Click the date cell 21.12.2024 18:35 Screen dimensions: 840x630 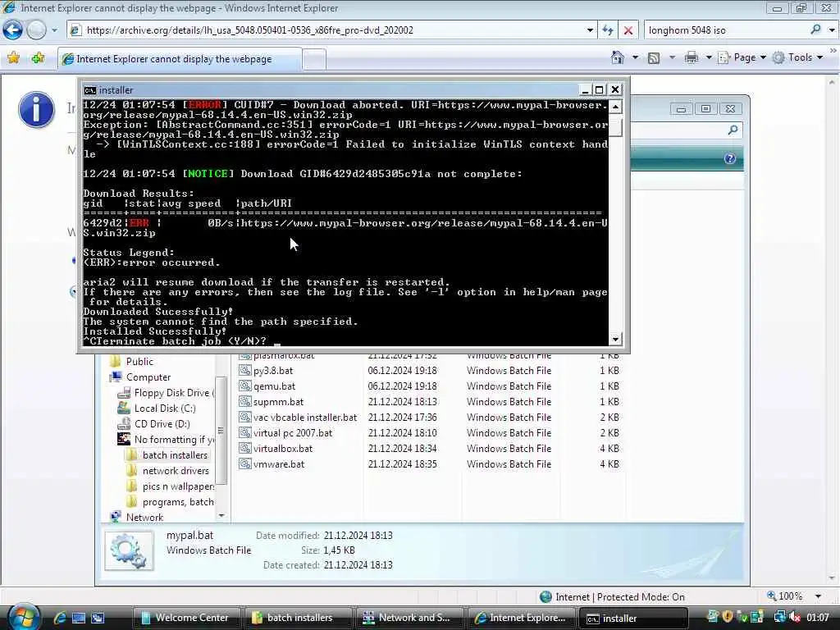pos(402,464)
